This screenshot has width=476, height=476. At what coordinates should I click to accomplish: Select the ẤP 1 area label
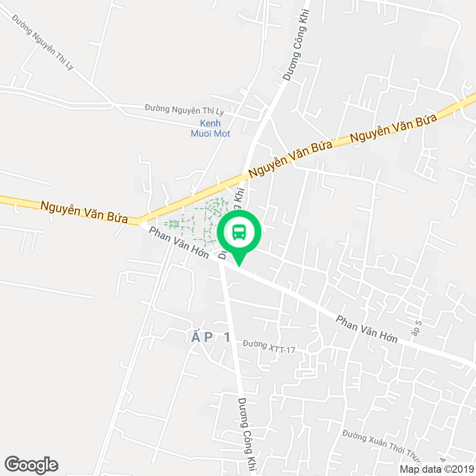tap(211, 337)
